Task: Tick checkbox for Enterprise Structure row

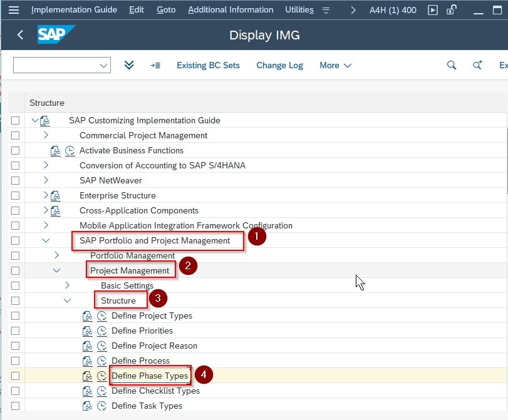Action: 15,195
